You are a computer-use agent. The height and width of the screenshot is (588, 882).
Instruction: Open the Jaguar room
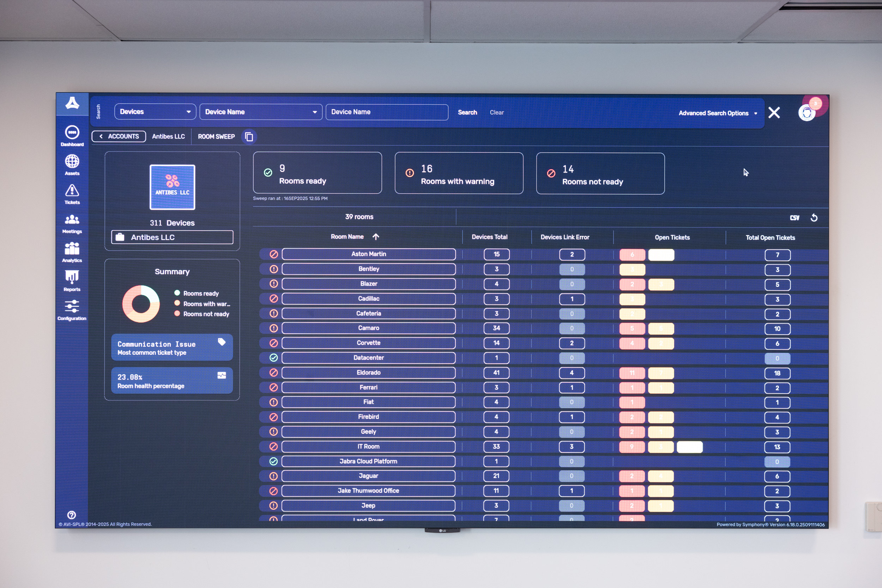368,476
